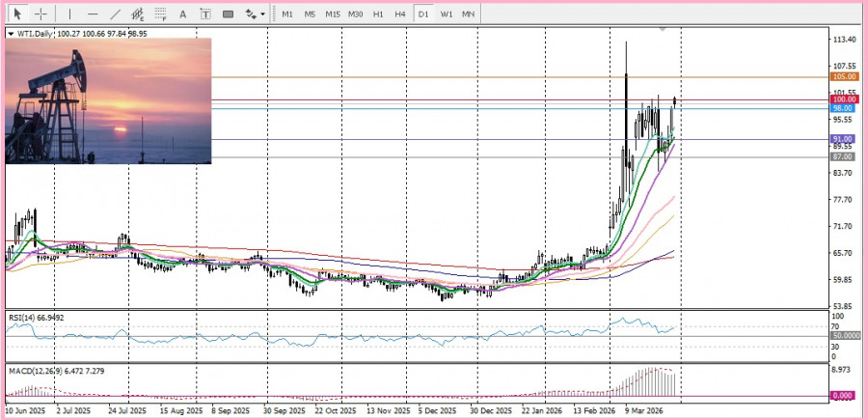868x420 pixels.
Task: Activate the crosshair tool
Action: (x=41, y=14)
